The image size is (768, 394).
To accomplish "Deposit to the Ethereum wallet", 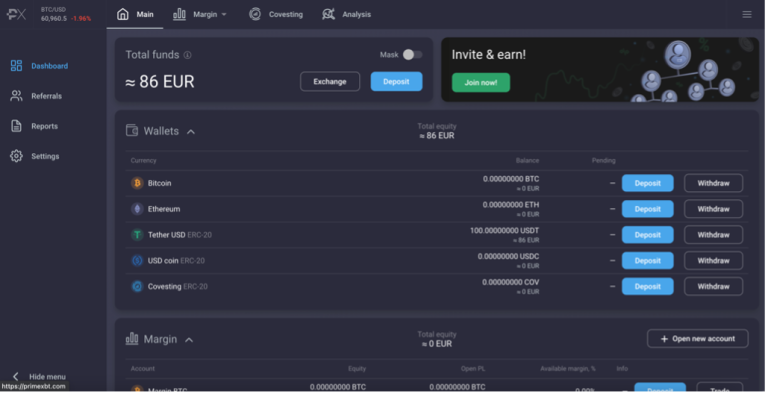I will [x=649, y=209].
